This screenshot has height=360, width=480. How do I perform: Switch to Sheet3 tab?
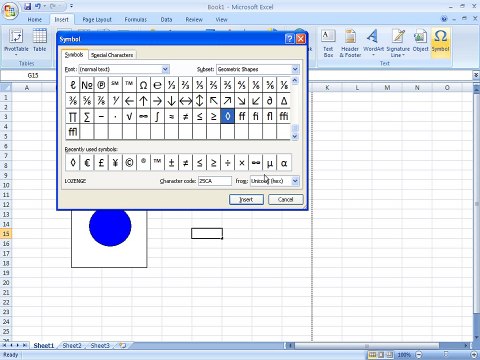tap(100, 345)
